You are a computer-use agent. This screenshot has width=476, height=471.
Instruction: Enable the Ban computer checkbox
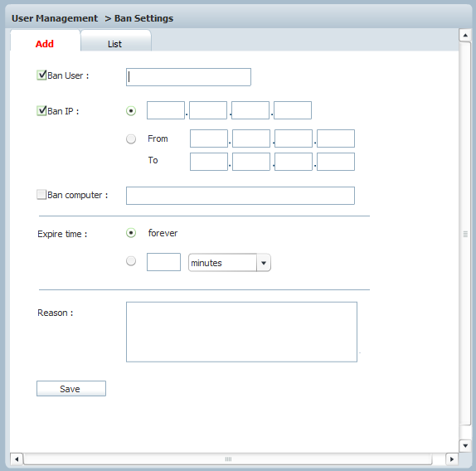tap(41, 195)
